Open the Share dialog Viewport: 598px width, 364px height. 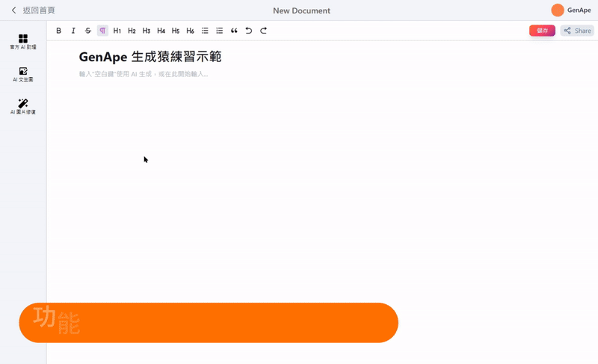[577, 31]
